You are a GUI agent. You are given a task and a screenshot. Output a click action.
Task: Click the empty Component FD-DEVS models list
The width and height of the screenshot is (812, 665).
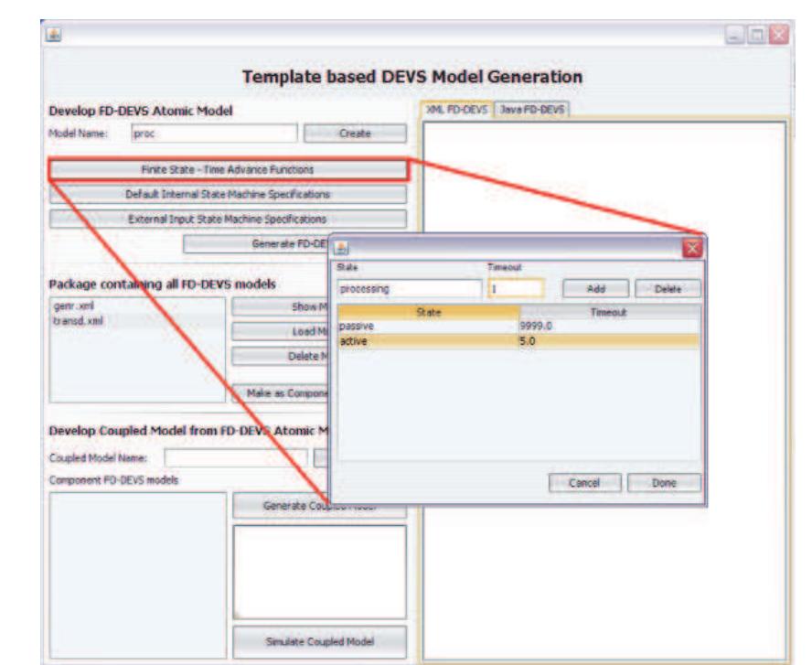[138, 574]
